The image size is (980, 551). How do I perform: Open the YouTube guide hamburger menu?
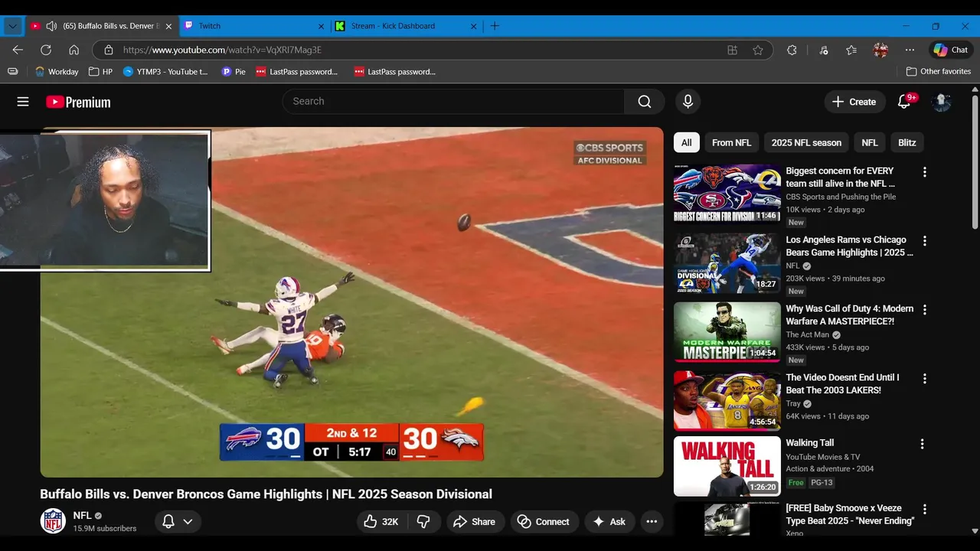click(x=23, y=102)
